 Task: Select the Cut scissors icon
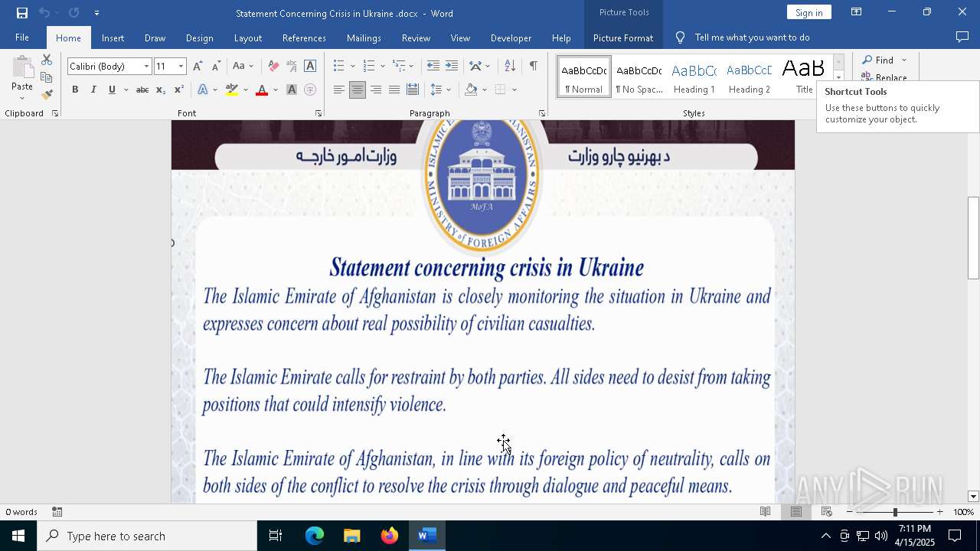[47, 60]
